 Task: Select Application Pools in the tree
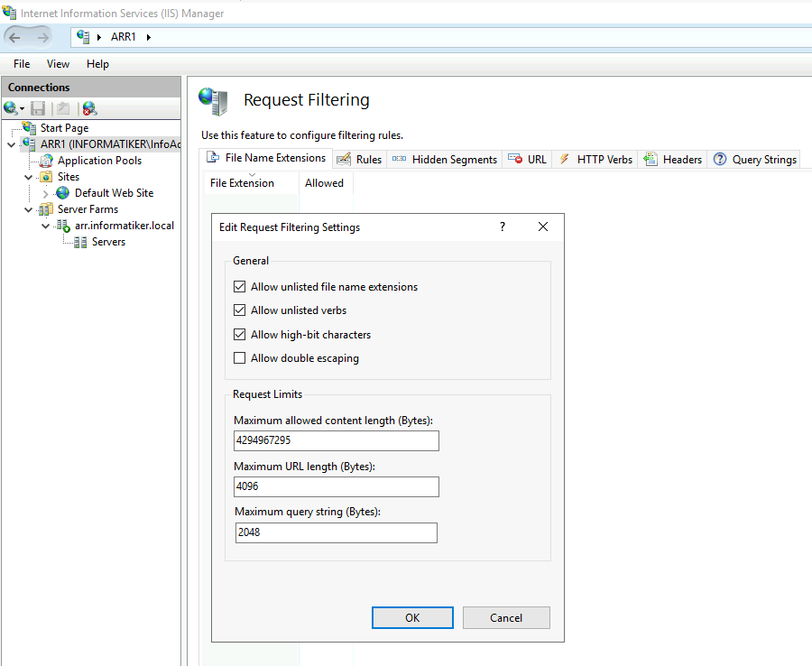click(x=99, y=161)
